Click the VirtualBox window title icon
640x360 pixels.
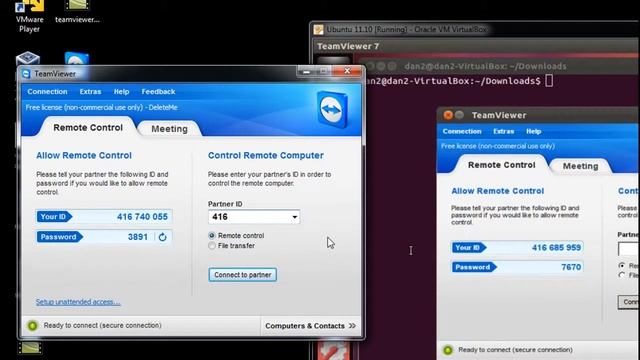point(318,29)
